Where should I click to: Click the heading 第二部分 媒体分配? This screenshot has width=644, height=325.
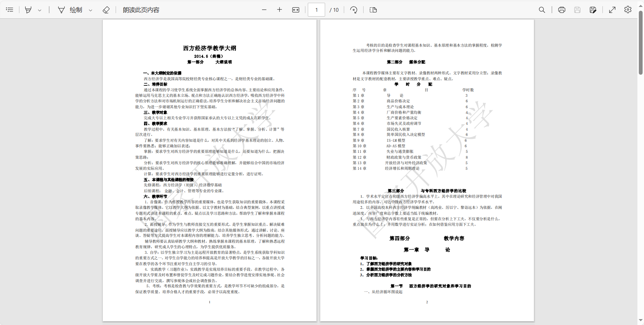click(406, 62)
